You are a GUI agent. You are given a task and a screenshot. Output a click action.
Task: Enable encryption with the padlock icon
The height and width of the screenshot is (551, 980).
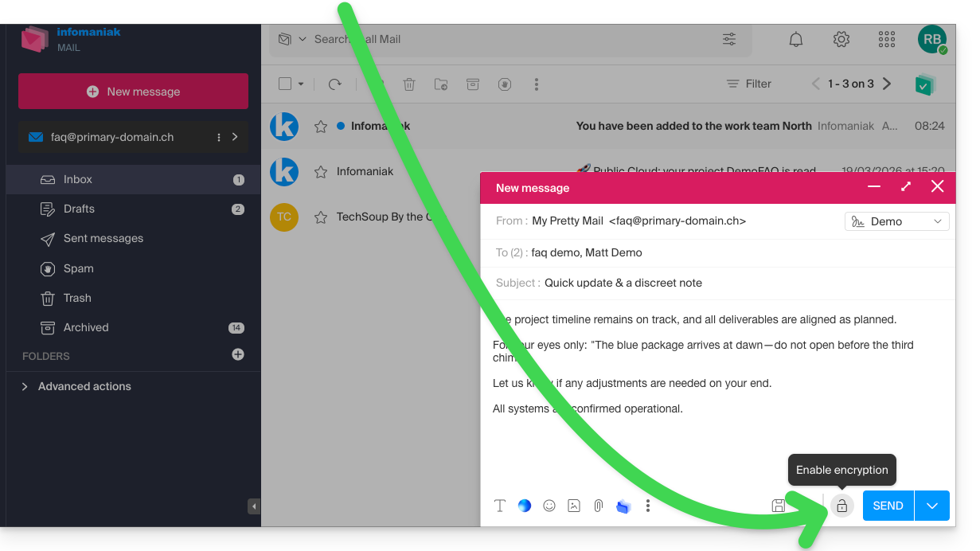click(841, 506)
